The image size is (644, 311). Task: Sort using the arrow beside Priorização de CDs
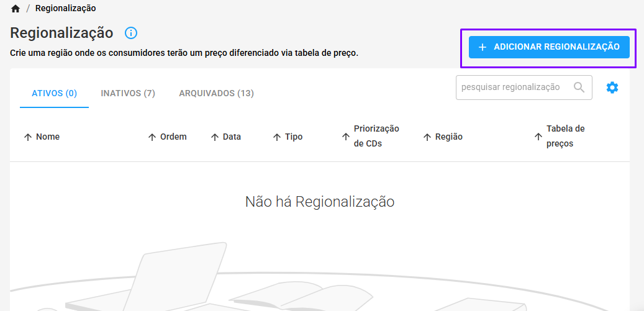pos(346,137)
